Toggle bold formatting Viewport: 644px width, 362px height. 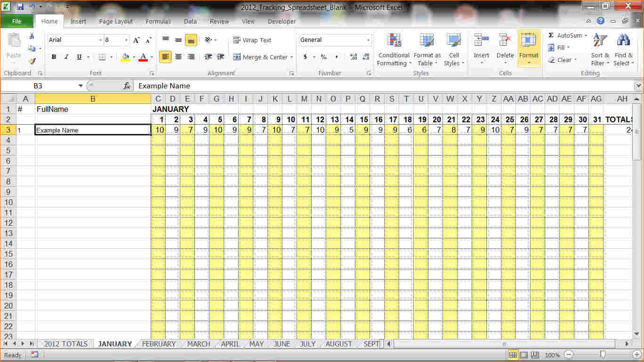(54, 57)
